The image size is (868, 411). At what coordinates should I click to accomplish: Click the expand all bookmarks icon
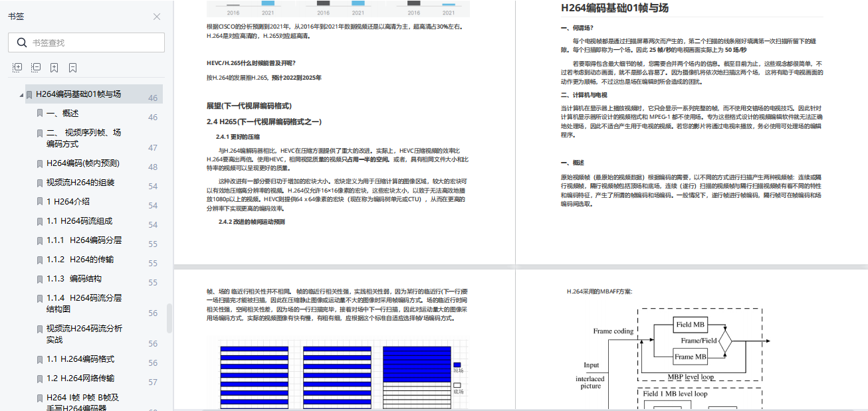[17, 67]
